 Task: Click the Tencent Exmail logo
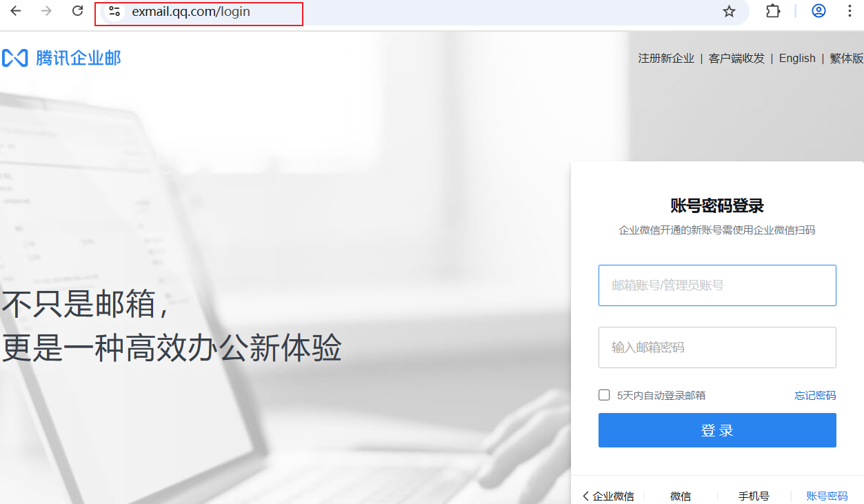[62, 58]
